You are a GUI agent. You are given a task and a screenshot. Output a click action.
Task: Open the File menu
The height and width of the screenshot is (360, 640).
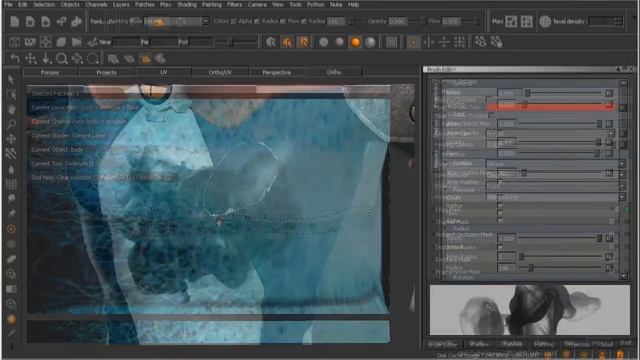point(8,4)
